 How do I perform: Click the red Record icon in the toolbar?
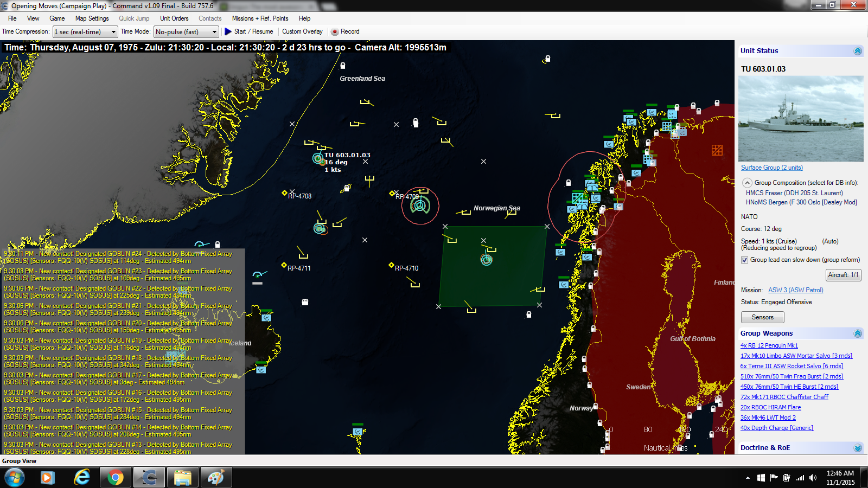(x=335, y=31)
